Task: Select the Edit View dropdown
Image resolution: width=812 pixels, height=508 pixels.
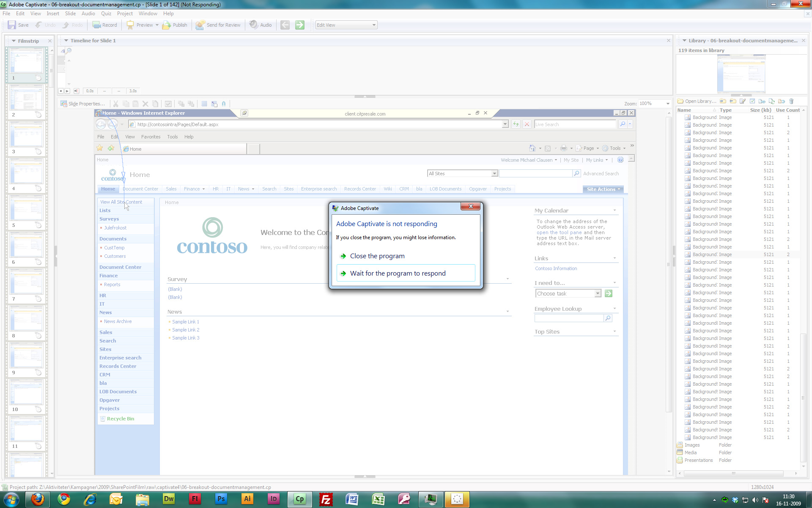Action: click(x=346, y=25)
